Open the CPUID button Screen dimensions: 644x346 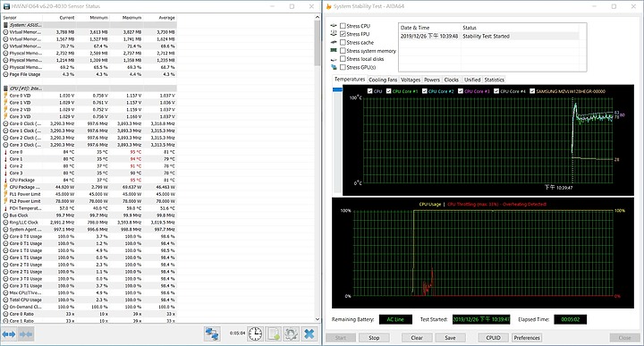[493, 338]
